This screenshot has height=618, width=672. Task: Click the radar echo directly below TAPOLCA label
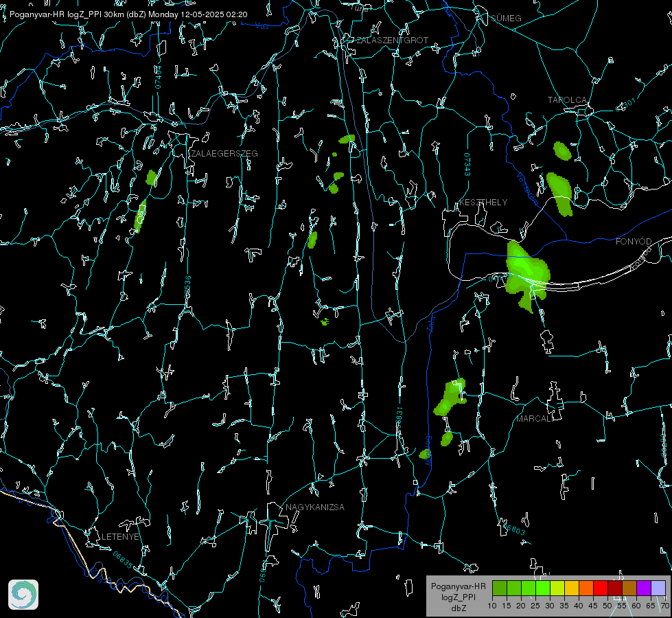click(x=562, y=151)
